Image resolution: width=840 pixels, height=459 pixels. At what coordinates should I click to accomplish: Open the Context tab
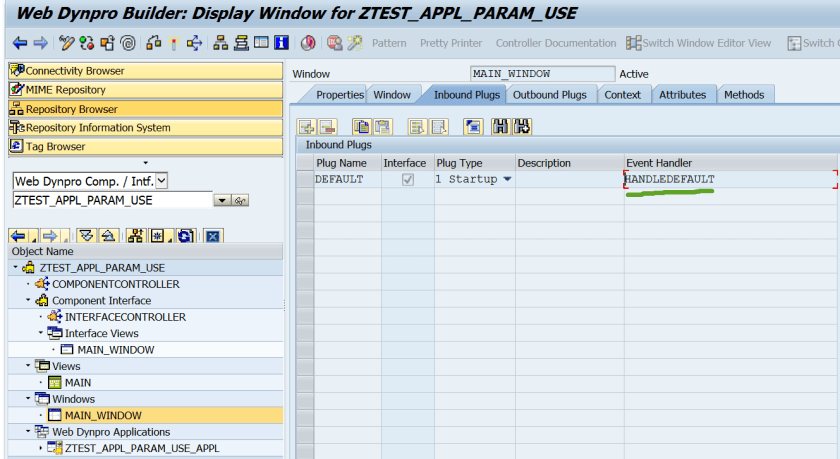tap(622, 95)
